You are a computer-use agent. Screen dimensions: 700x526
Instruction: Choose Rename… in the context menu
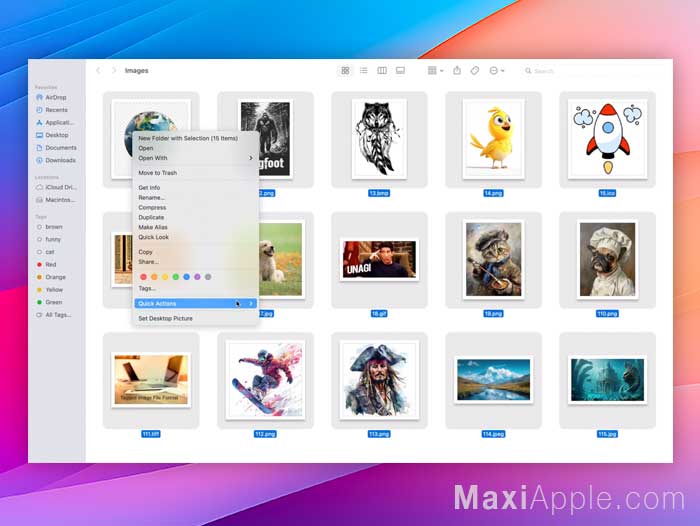[196, 197]
